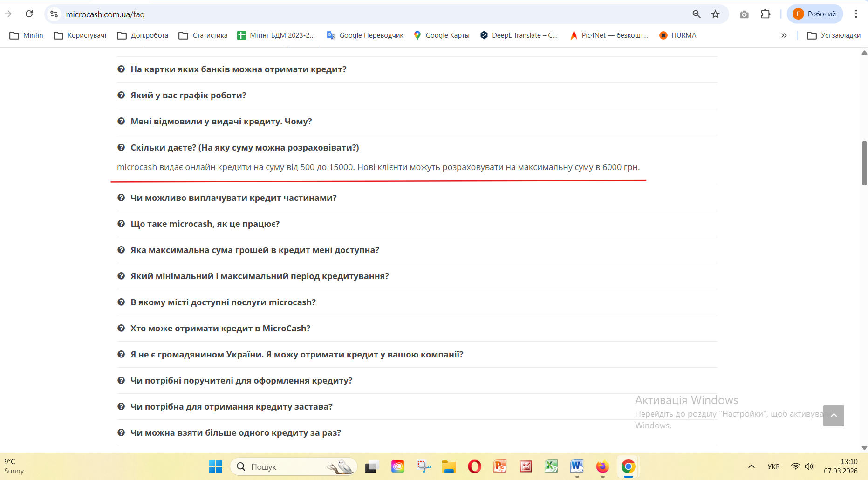
Task: Open the volume speaker tray icon
Action: click(x=809, y=466)
